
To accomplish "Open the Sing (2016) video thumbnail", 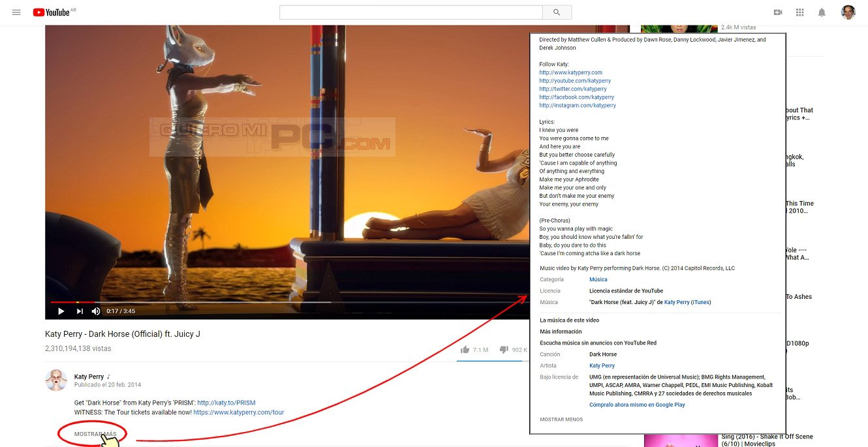I will point(680,440).
